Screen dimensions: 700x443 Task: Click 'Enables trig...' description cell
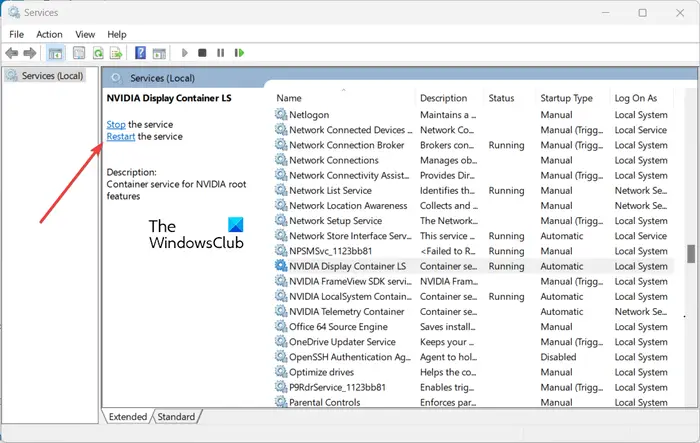coord(447,387)
